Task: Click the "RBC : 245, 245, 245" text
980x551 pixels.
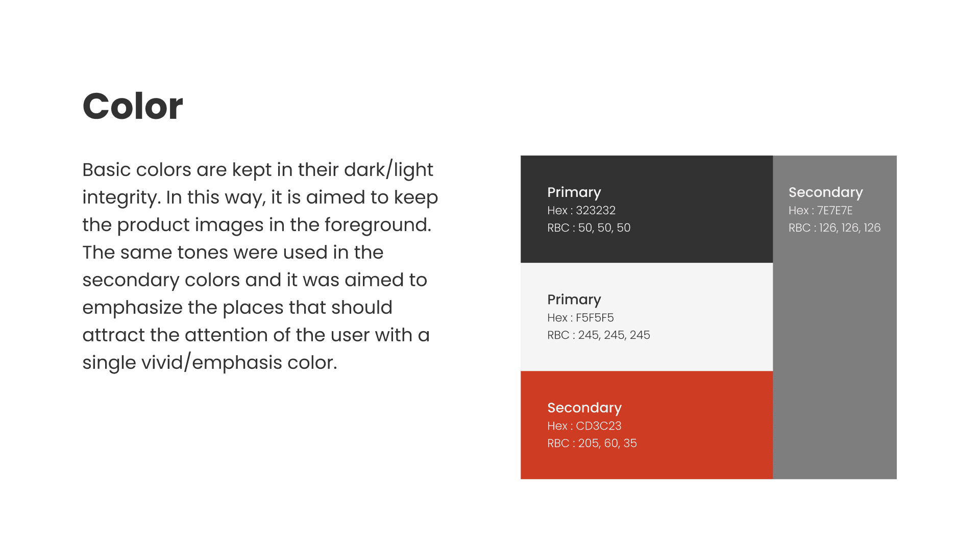Action: (598, 335)
